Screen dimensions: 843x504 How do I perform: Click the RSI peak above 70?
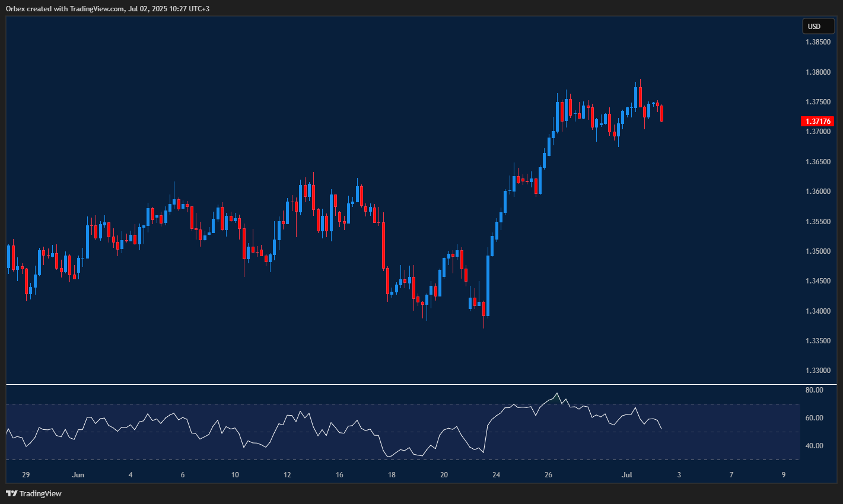tap(556, 394)
